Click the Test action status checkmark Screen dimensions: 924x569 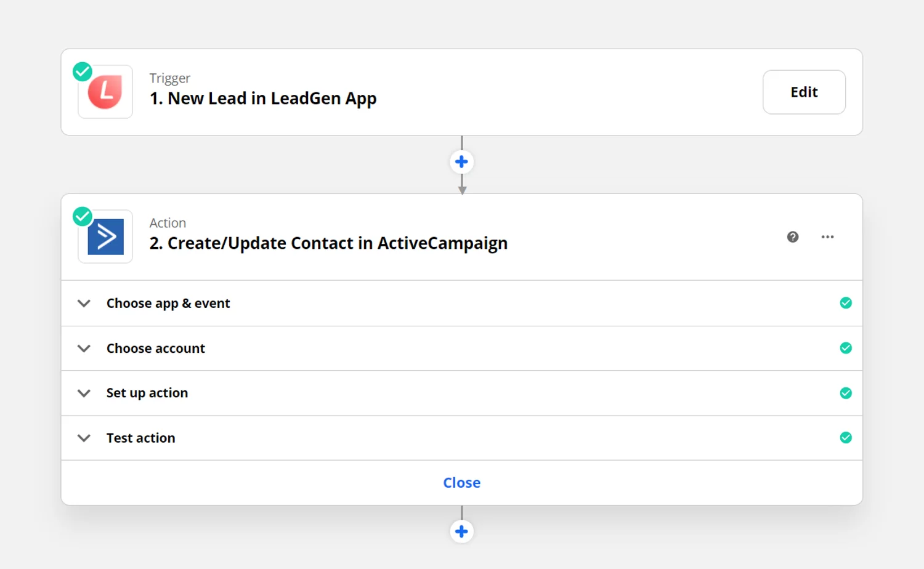tap(846, 438)
